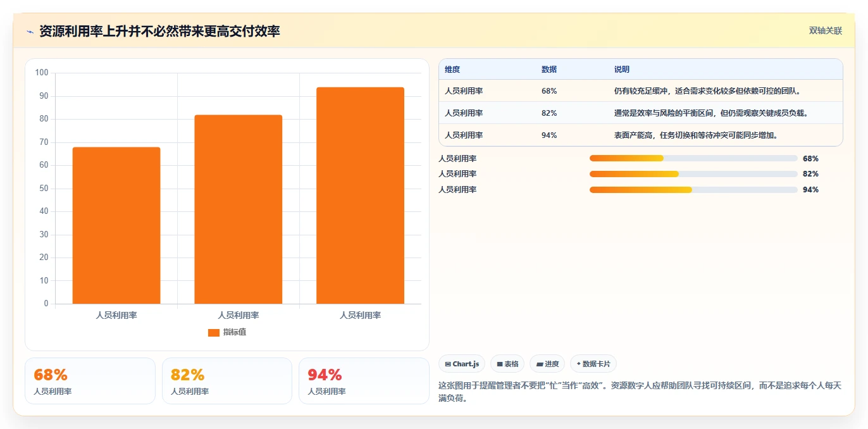Toggle the orange 指标值 legend swatch
868x429 pixels.
(x=214, y=332)
